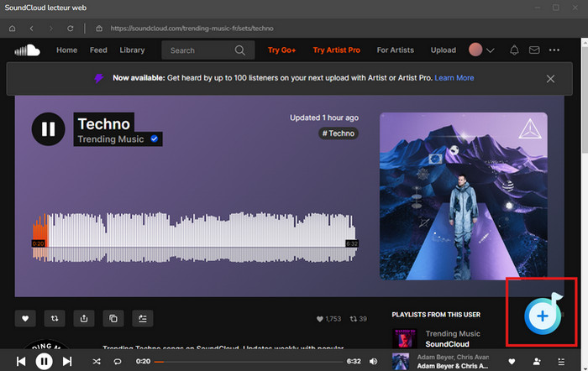Open the three-dots more menu
588x371 pixels.
tap(554, 50)
